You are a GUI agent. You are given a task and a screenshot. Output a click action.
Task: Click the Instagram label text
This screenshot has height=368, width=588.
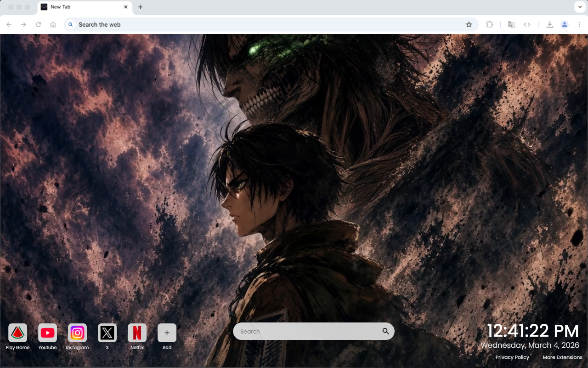tap(77, 348)
